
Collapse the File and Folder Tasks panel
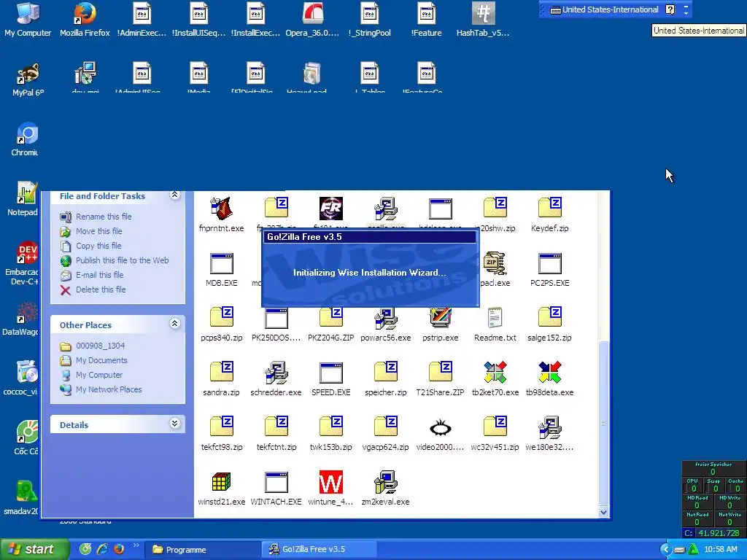(175, 195)
